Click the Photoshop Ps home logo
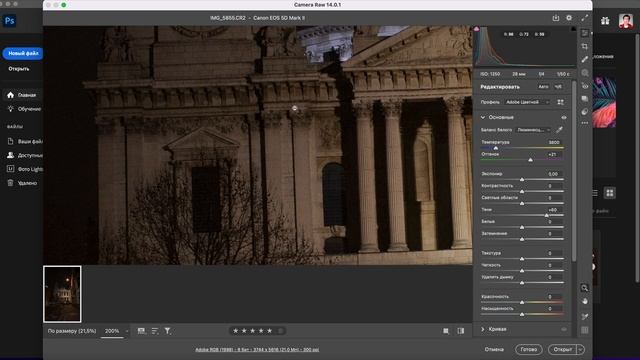Image resolution: width=640 pixels, height=360 pixels. tap(9, 21)
